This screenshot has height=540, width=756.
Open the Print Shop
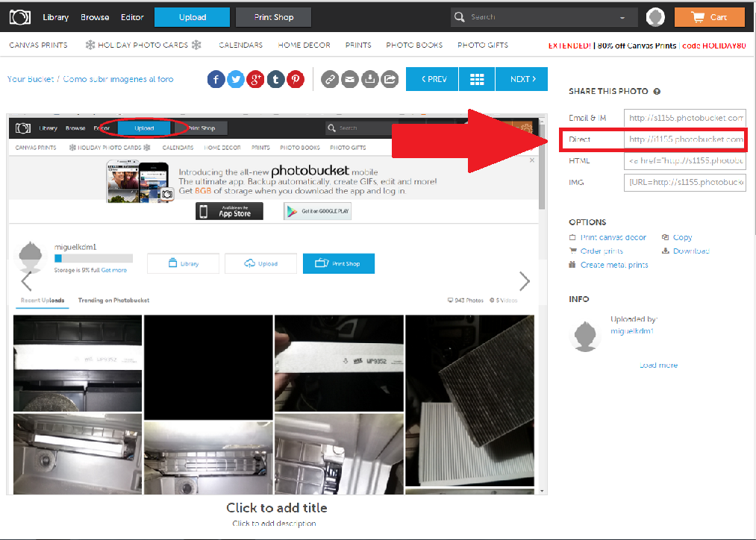point(273,17)
